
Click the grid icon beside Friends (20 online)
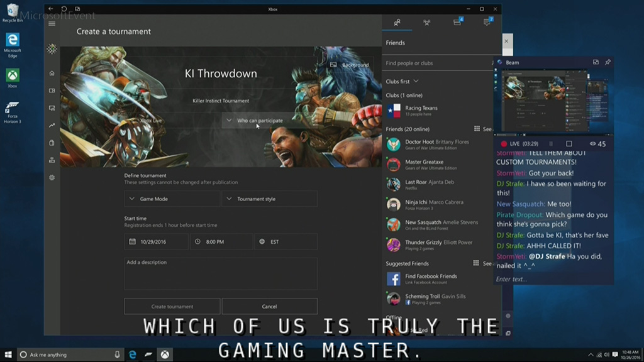(x=477, y=129)
